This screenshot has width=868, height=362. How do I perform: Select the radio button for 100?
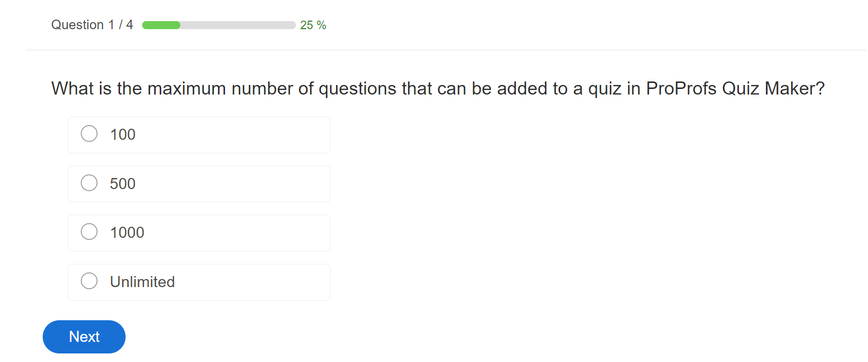tap(89, 134)
